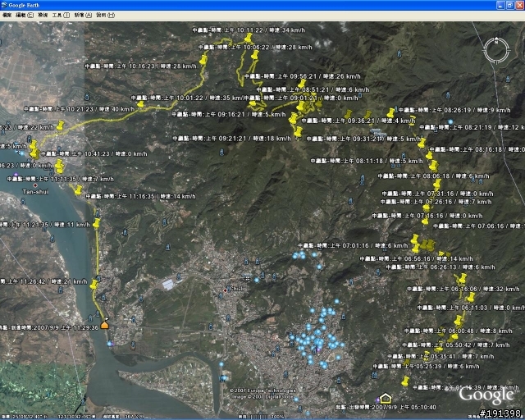This screenshot has width=525, height=420.
Task: Select the pushpin beneath the 09:56:21 label
Action: 302,84
